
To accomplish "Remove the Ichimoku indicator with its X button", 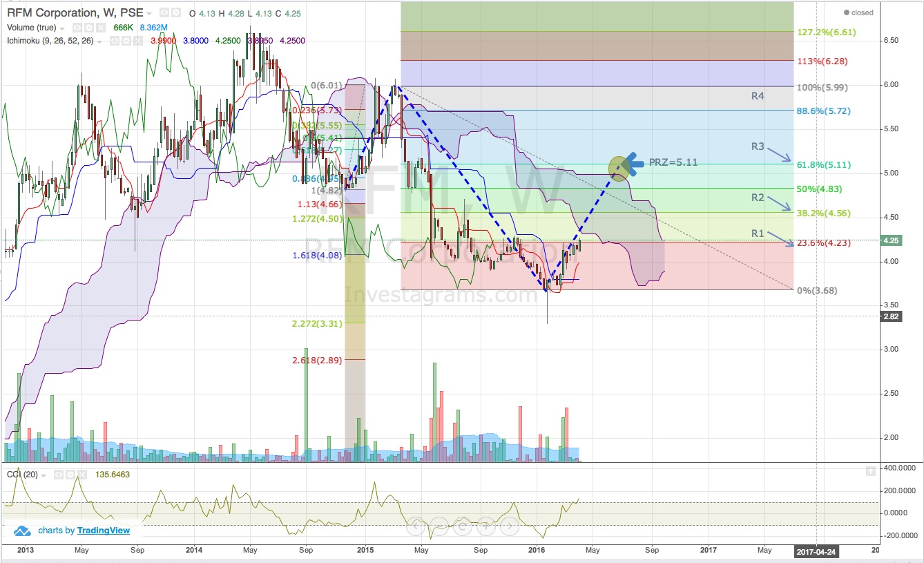I will [x=137, y=41].
